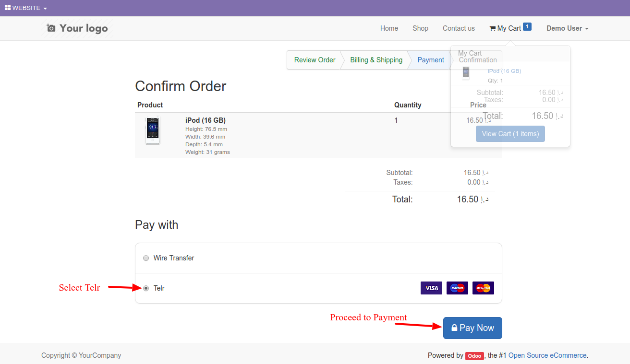Open the Shop page
Image resolution: width=630 pixels, height=364 pixels.
420,28
